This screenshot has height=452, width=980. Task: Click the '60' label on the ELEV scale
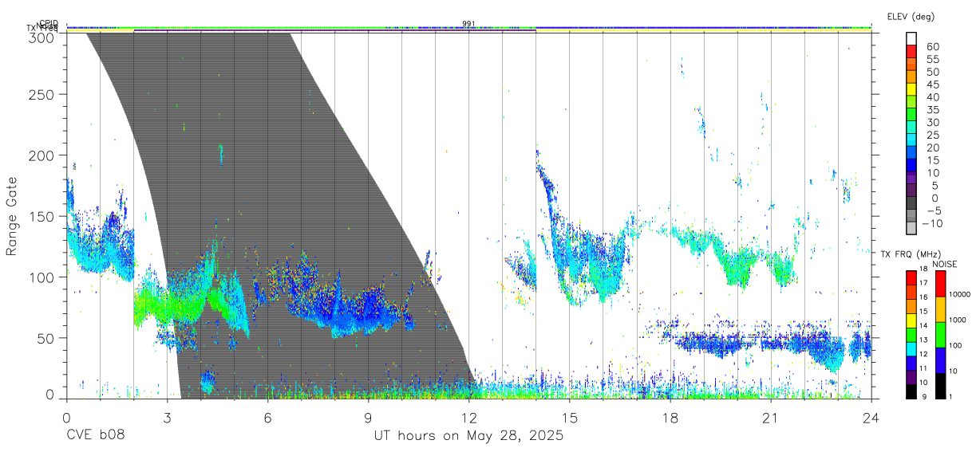(x=932, y=46)
